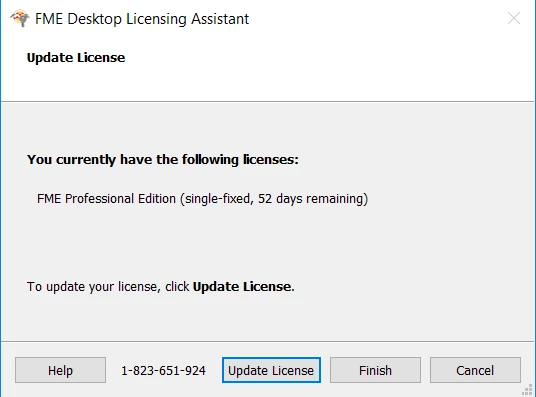Click the empty title bar area left of X
The height and width of the screenshot is (397, 536).
(x=376, y=18)
